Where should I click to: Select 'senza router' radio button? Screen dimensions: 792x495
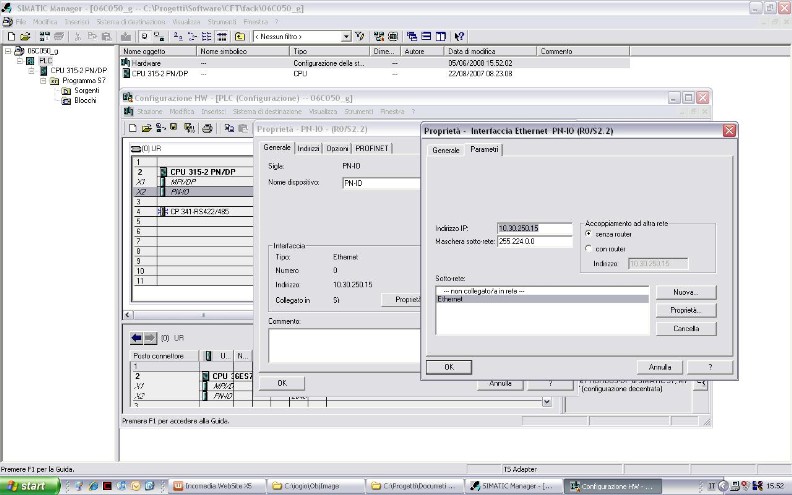588,234
